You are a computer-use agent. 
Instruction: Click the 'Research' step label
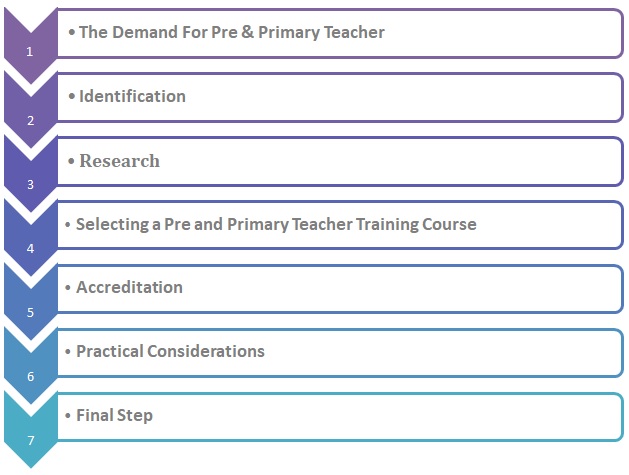coord(119,160)
